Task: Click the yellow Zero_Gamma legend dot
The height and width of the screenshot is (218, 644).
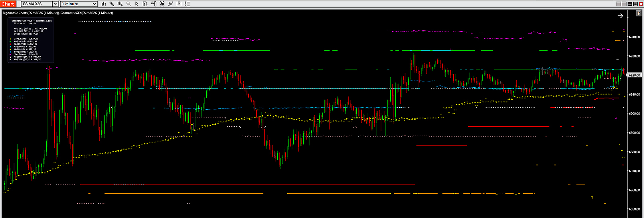Action: click(x=10, y=39)
